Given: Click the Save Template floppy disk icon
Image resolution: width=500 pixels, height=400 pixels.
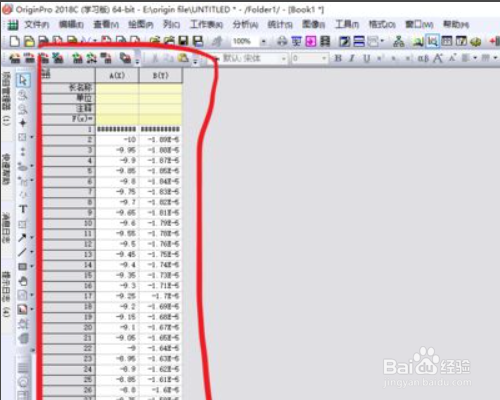Looking at the screenshot, I should pos(198,41).
